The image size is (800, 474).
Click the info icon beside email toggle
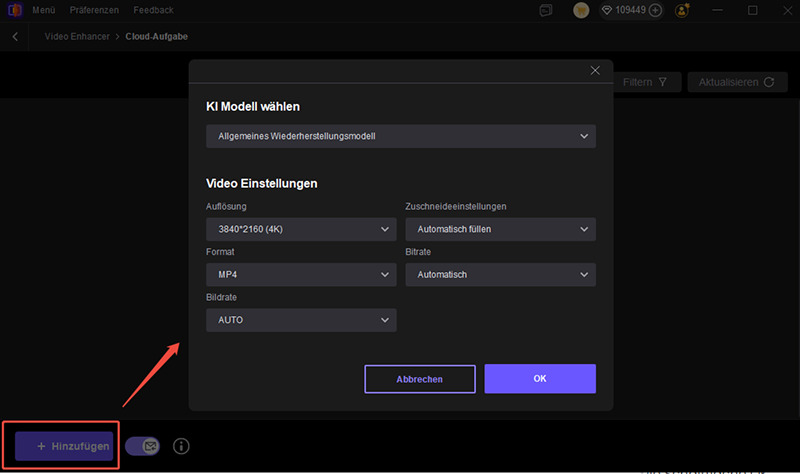(181, 446)
